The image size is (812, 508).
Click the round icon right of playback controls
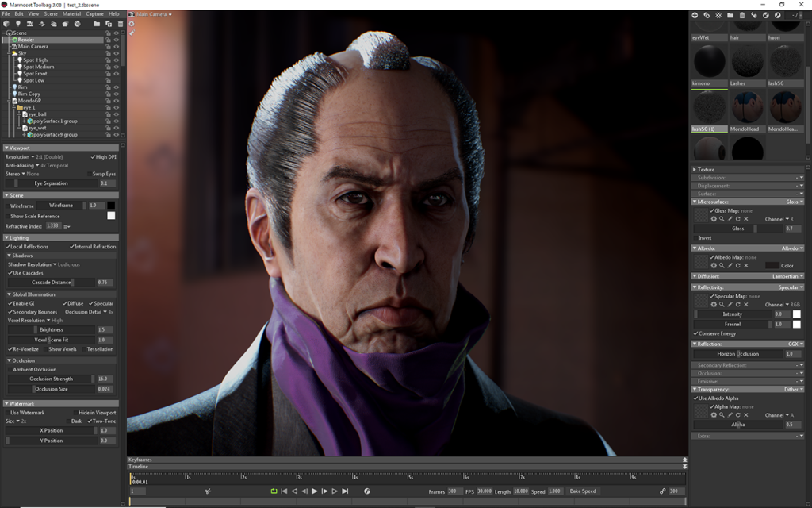367,491
